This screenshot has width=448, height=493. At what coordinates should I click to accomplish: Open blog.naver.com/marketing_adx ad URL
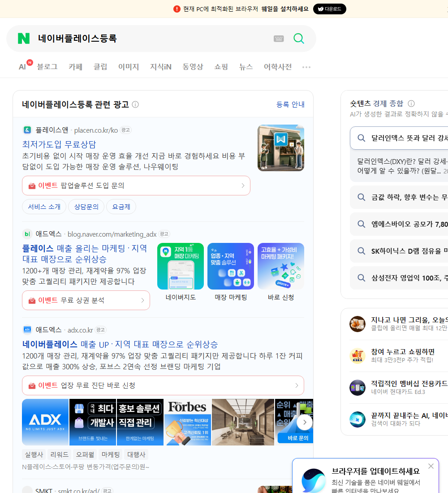point(112,234)
